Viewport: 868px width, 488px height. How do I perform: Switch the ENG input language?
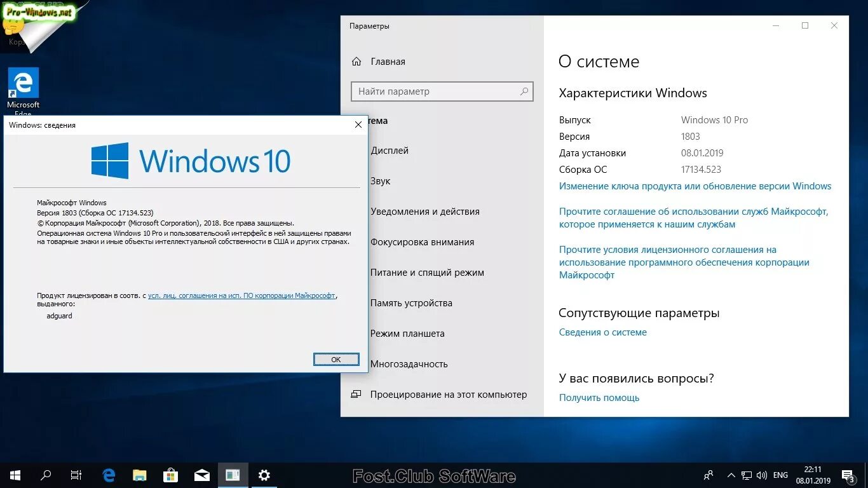coord(780,475)
